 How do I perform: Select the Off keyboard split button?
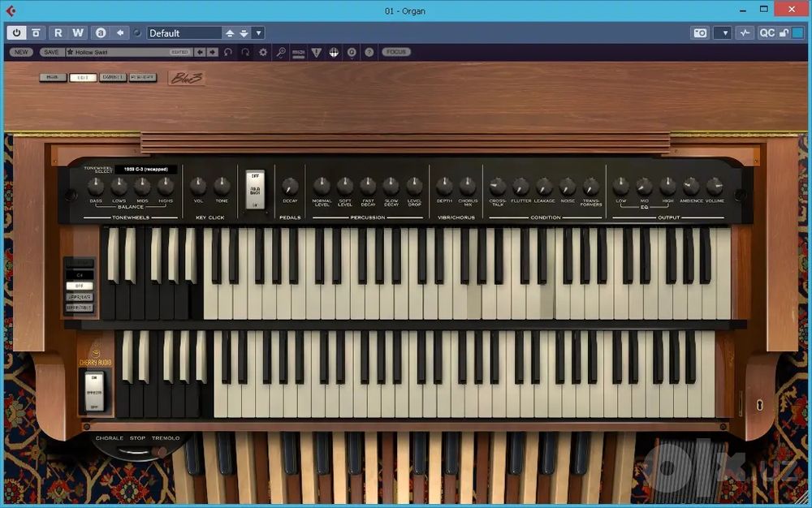(x=80, y=286)
